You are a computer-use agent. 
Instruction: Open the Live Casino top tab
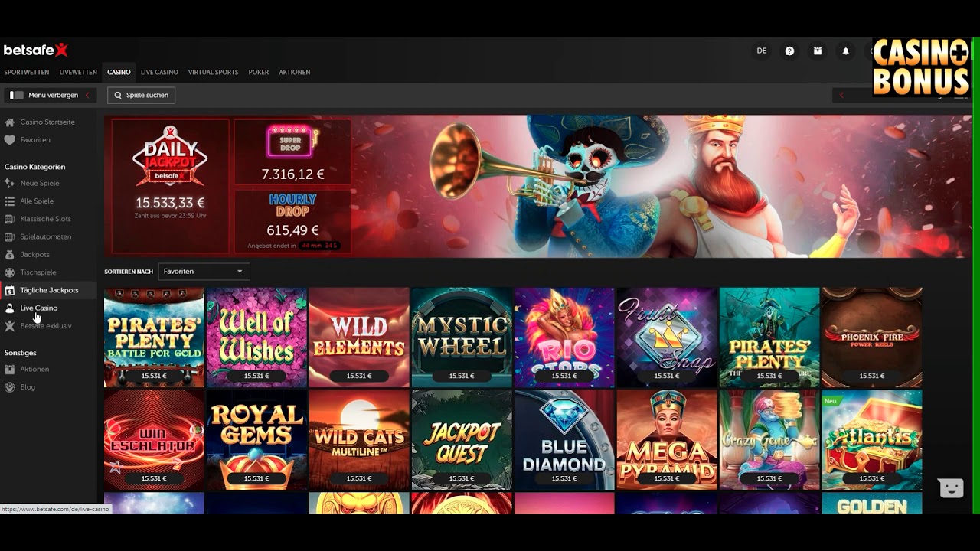[x=159, y=72]
